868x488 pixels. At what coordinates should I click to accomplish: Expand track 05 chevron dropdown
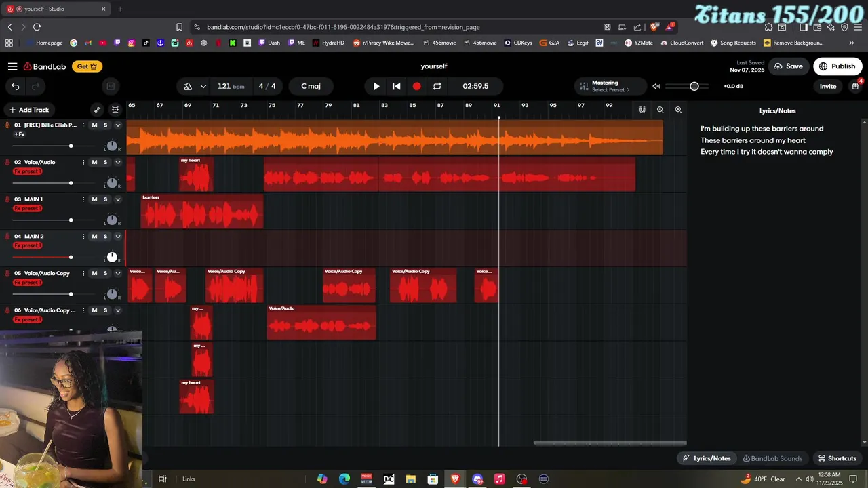pos(117,273)
